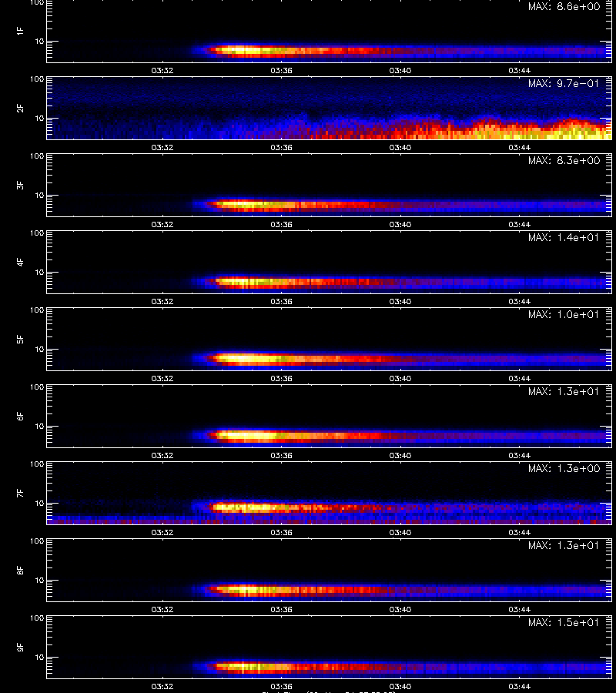This screenshot has height=693, width=616.
Task: Click the MAX: 8.6e+00 label
Action: coord(564,7)
